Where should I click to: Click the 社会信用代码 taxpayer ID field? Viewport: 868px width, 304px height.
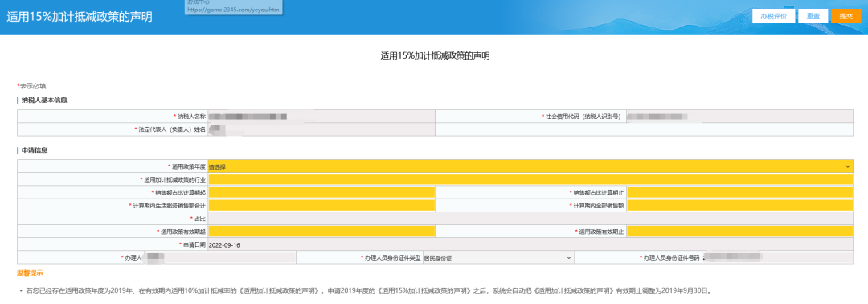point(740,117)
